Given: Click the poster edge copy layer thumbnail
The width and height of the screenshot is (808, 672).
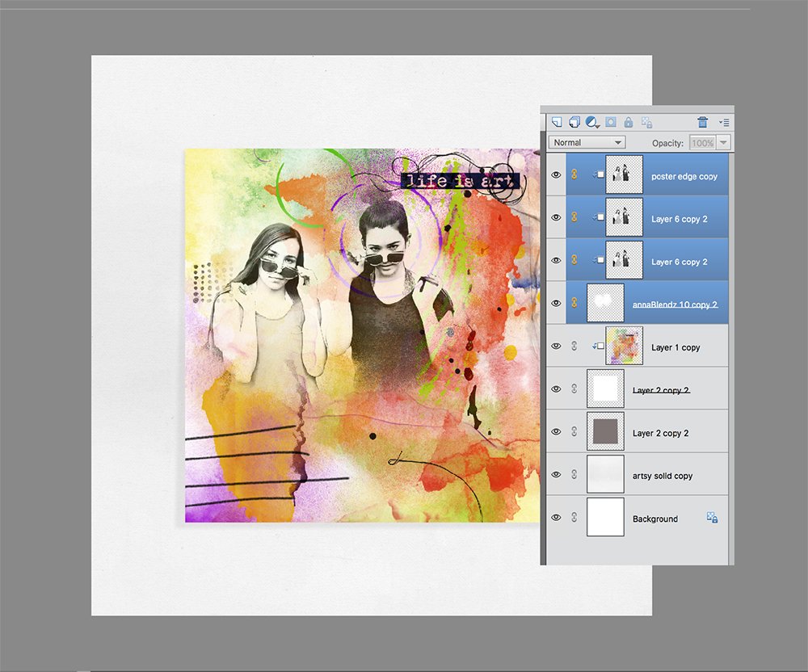Looking at the screenshot, I should [x=624, y=174].
